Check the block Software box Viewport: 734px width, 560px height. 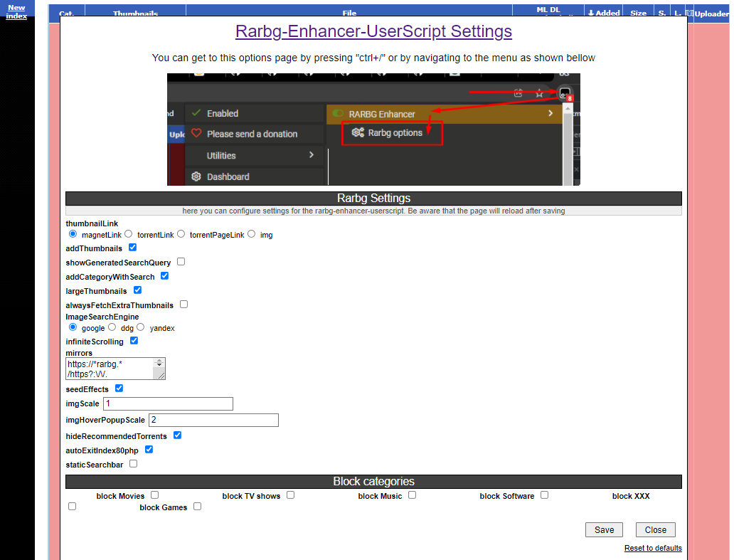point(544,495)
